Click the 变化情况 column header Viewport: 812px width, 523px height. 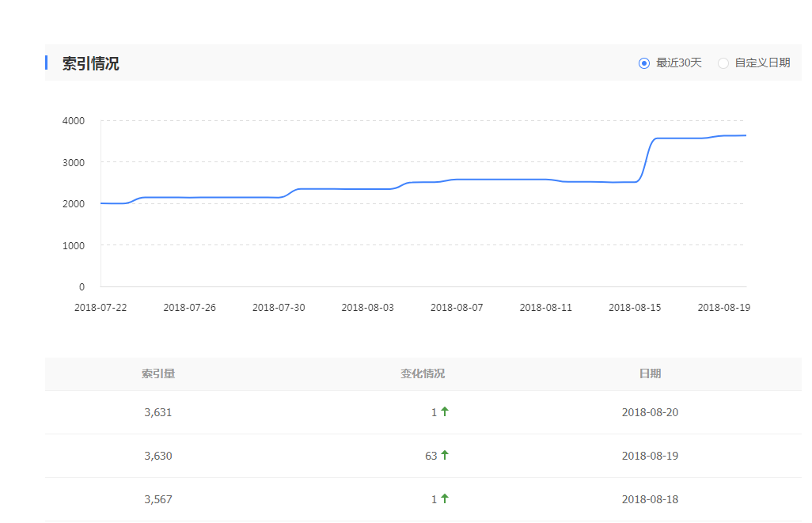coord(423,373)
